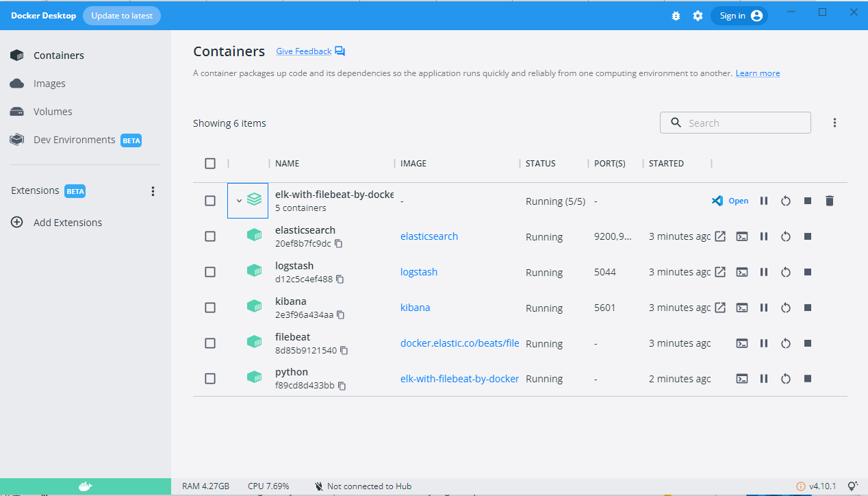This screenshot has width=868, height=496.
Task: Open the docker.elastic.co/beats/filebeat image link
Action: (x=460, y=343)
